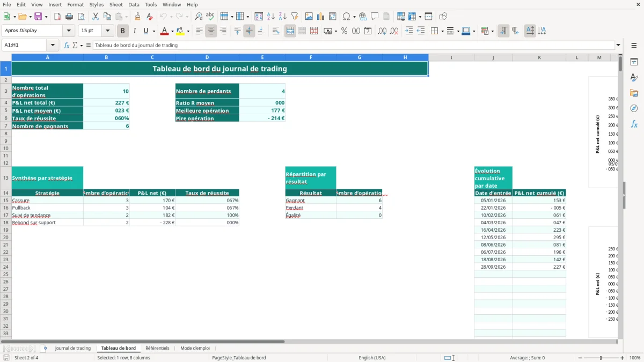Viewport: 644px width, 362px height.
Task: Click the Add Decimal Place icon
Action: (382, 31)
